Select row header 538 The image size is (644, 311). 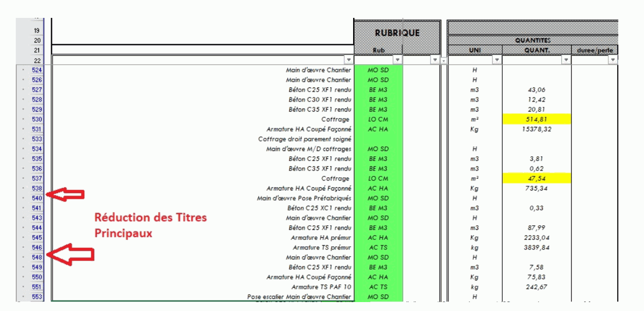37,188
